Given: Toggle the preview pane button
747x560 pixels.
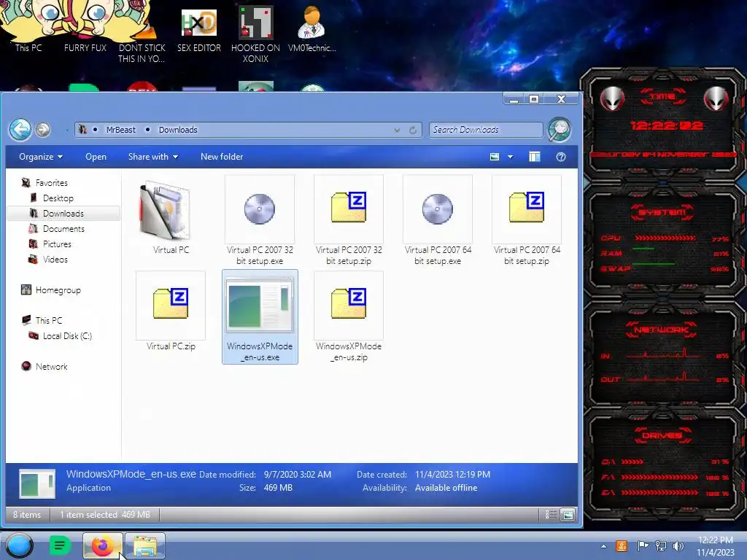Looking at the screenshot, I should [535, 157].
